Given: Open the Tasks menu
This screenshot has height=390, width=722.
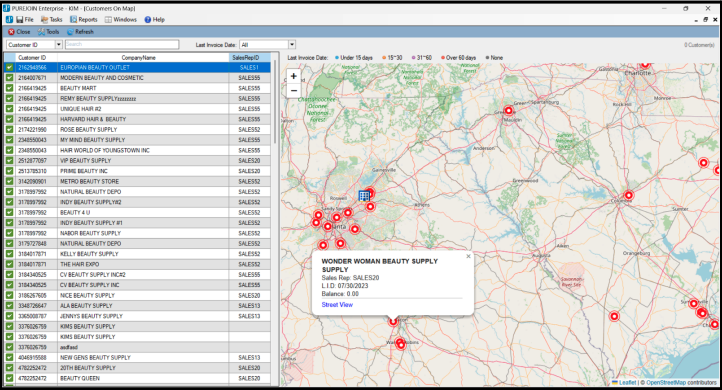Looking at the screenshot, I should [x=52, y=20].
